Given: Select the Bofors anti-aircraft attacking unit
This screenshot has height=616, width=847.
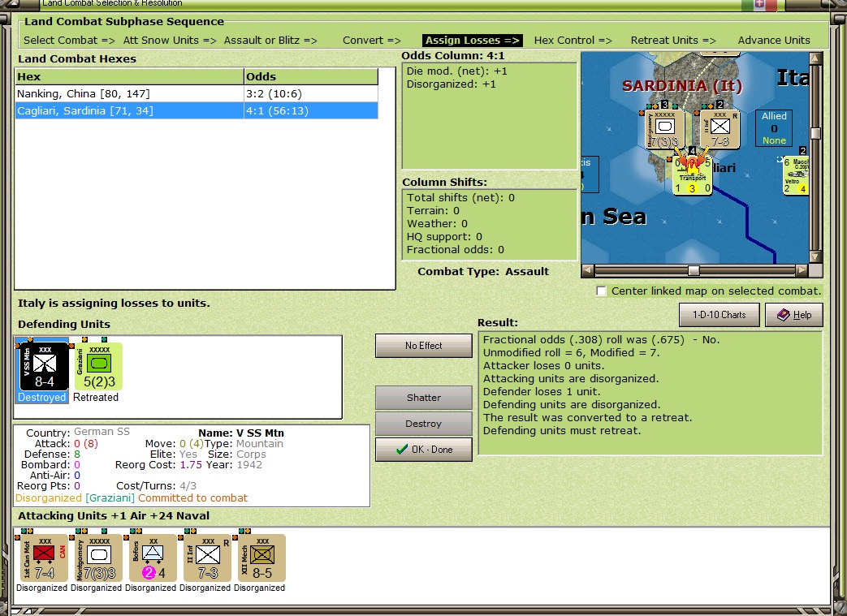Looking at the screenshot, I should point(151,558).
